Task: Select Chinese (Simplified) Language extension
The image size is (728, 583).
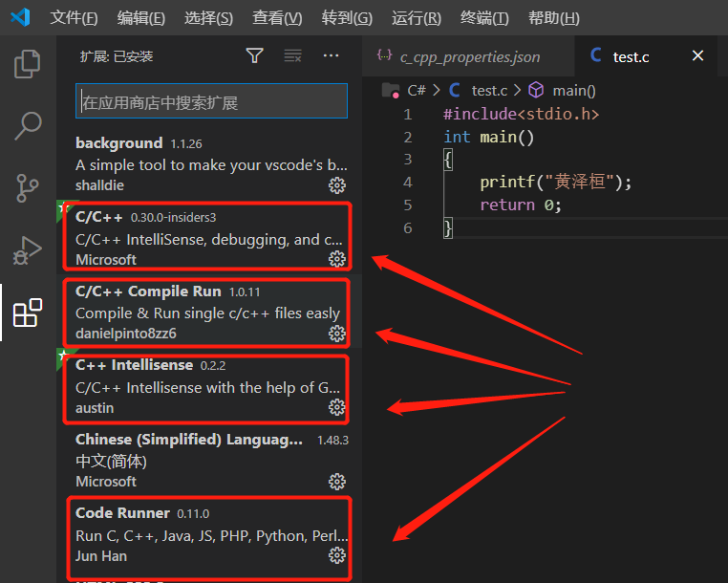Action: tap(209, 460)
